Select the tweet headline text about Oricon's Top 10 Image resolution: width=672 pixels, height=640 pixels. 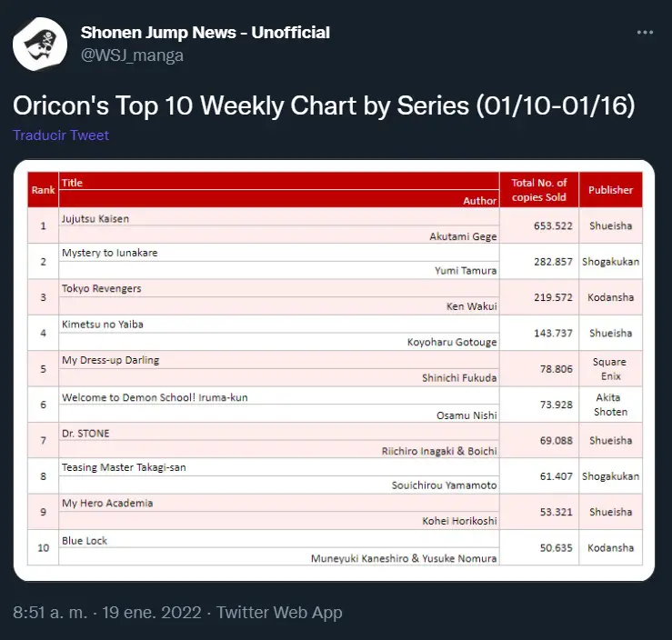[324, 105]
